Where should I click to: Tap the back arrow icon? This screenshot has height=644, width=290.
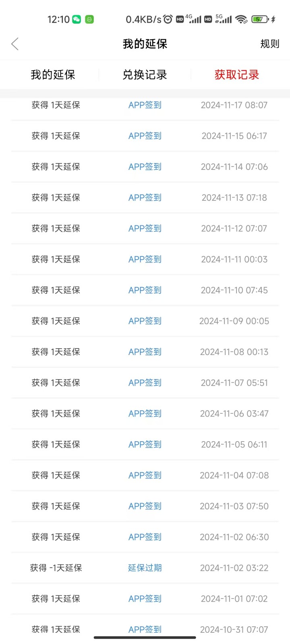(15, 44)
